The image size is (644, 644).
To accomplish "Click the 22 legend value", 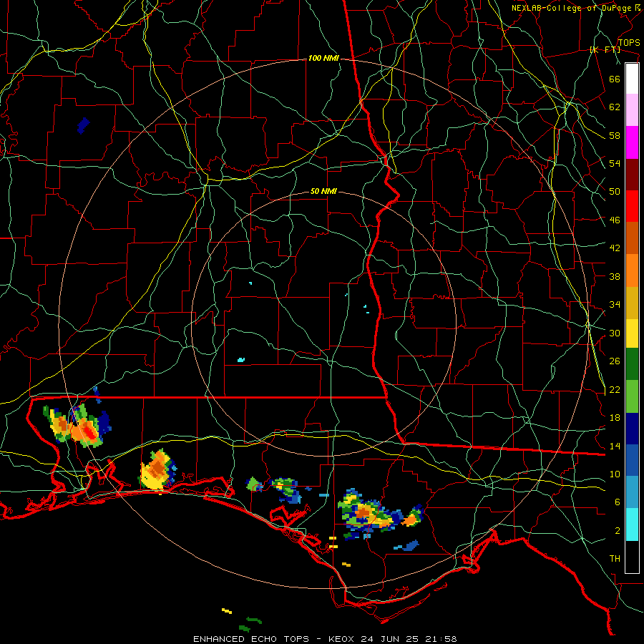I will coord(615,389).
